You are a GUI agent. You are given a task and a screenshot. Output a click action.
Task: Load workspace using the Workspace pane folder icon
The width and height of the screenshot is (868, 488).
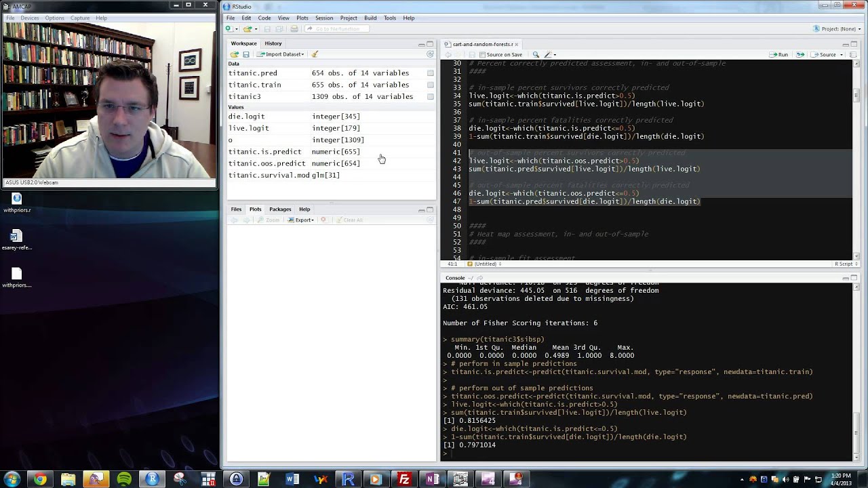[x=234, y=54]
